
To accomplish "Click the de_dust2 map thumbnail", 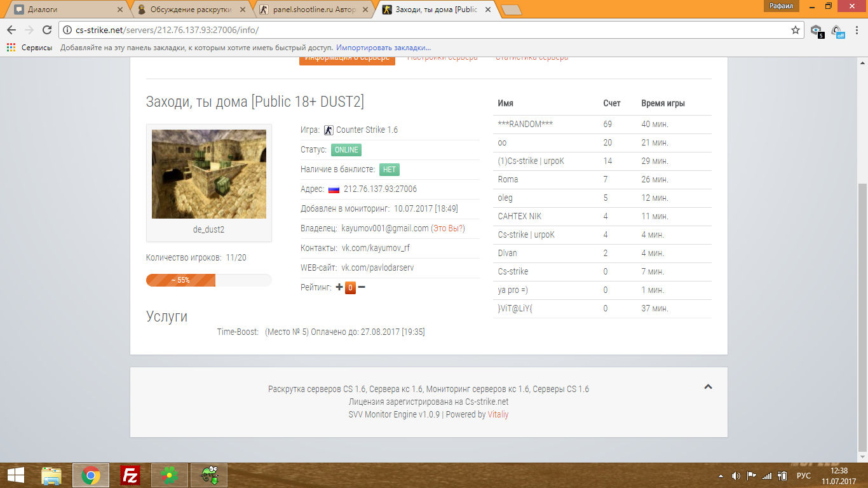I will (209, 174).
